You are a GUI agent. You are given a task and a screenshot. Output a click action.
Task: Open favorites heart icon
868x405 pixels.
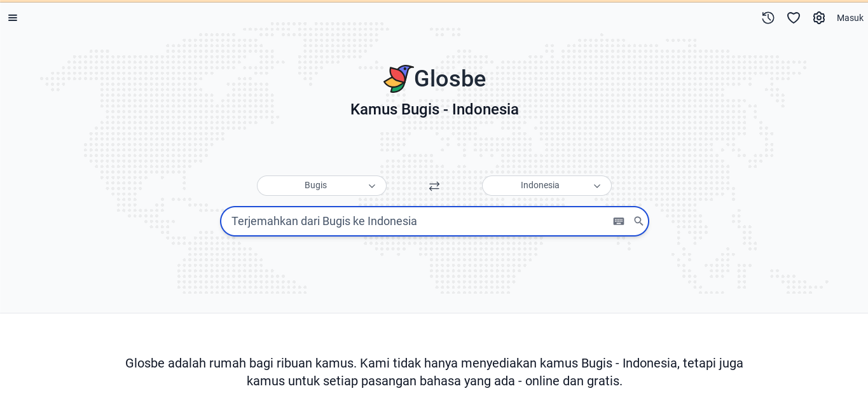click(x=794, y=18)
